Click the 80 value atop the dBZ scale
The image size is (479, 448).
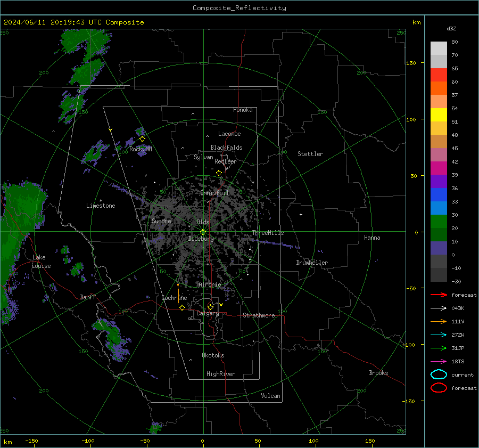click(x=455, y=42)
